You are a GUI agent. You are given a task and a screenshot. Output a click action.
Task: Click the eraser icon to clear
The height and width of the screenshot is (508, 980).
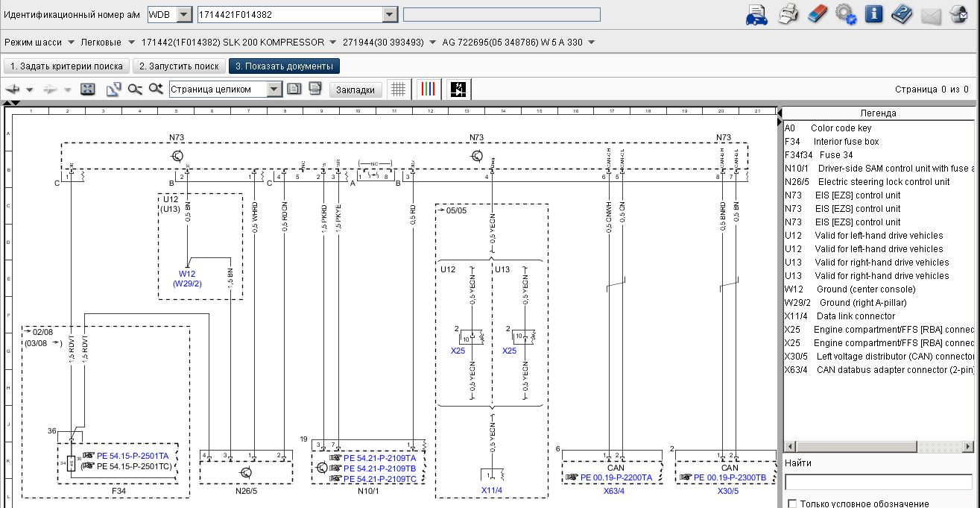(x=818, y=14)
